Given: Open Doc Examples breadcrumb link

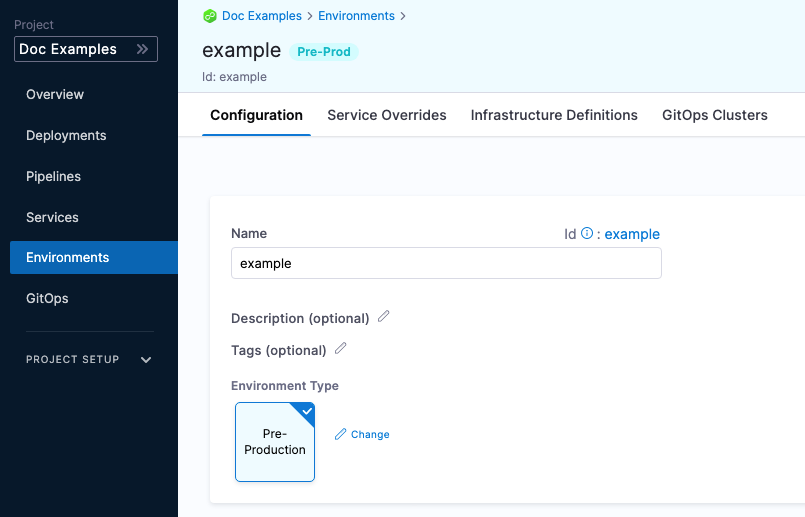Looking at the screenshot, I should tap(263, 16).
